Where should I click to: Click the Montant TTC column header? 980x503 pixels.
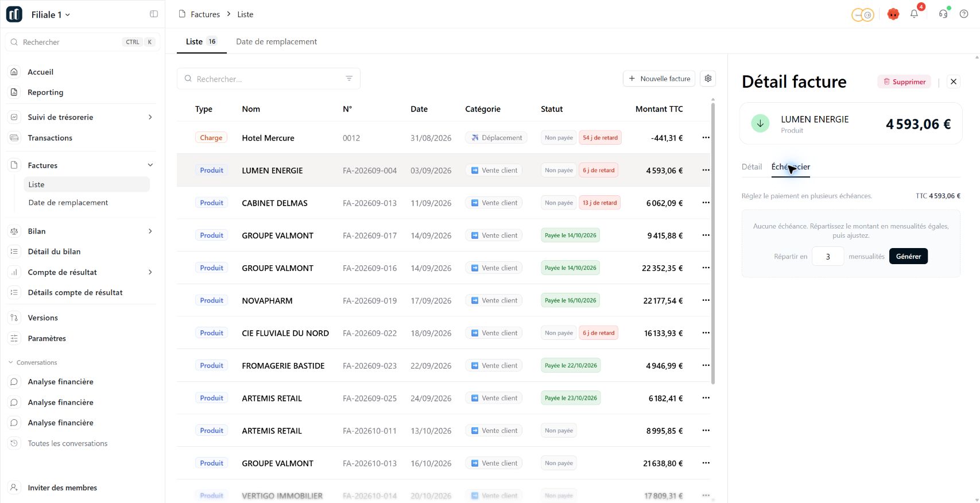click(x=659, y=109)
